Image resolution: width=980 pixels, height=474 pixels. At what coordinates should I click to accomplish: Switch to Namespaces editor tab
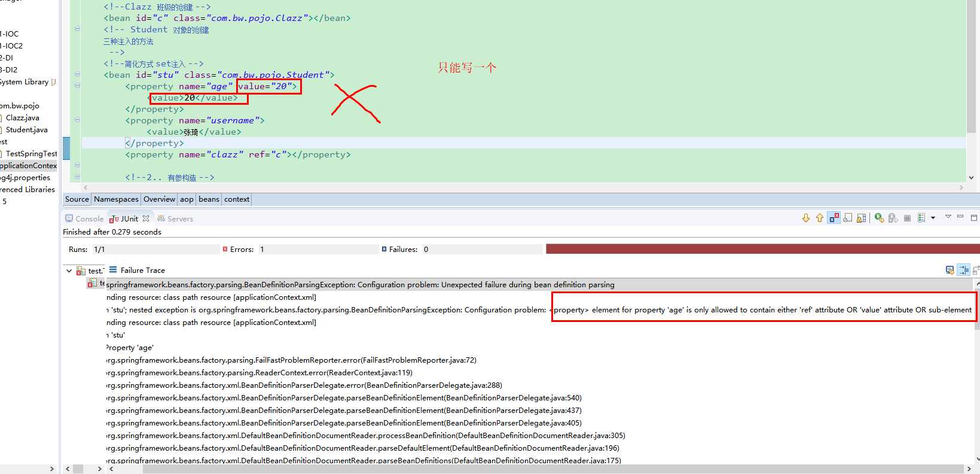(116, 199)
